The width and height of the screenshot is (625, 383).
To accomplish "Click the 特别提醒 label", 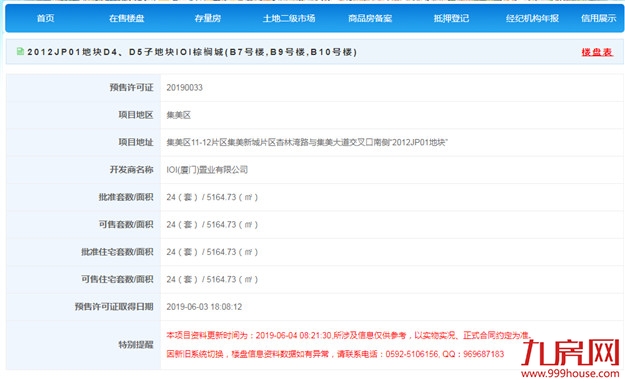I will [x=136, y=345].
